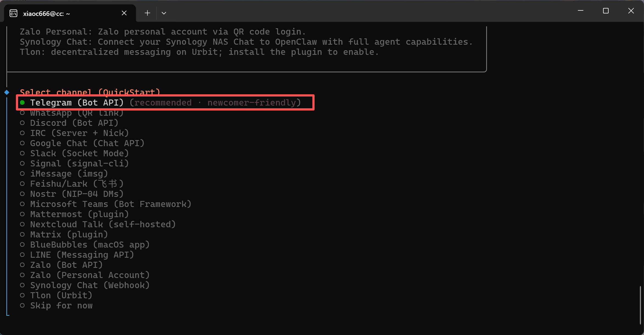Close the terminal window
644x335 pixels.
point(631,11)
